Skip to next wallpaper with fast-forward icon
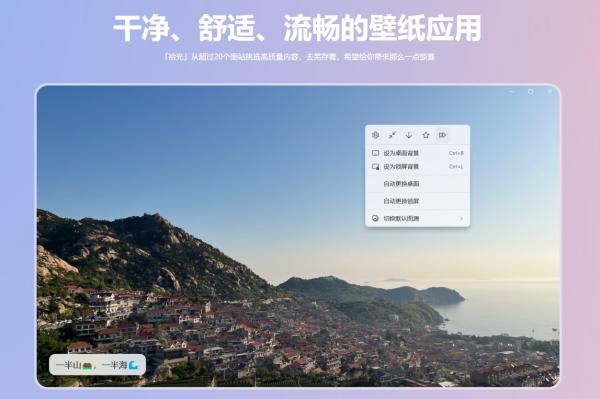 click(x=442, y=135)
